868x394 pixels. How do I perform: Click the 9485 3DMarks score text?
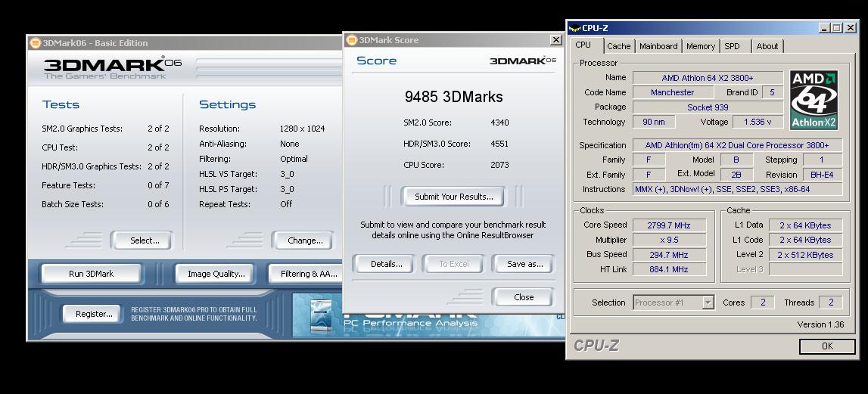point(454,97)
